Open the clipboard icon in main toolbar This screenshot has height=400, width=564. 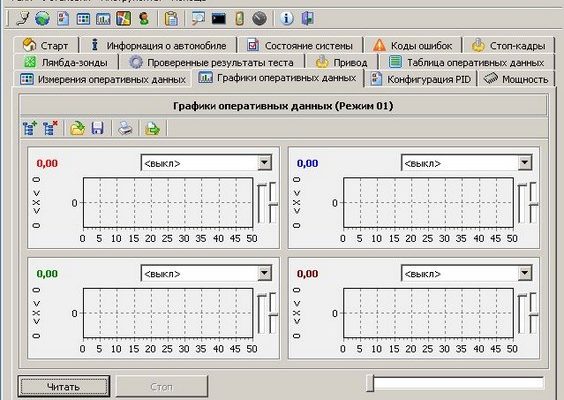point(171,18)
